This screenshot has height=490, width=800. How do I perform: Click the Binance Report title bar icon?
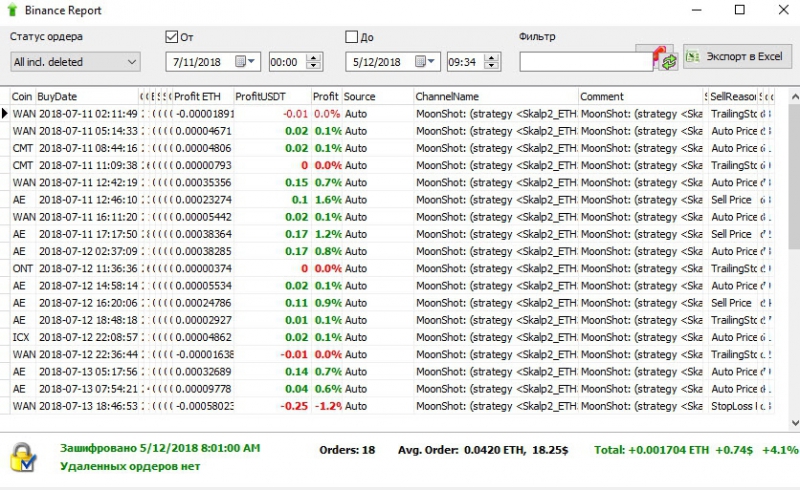pyautogui.click(x=12, y=10)
